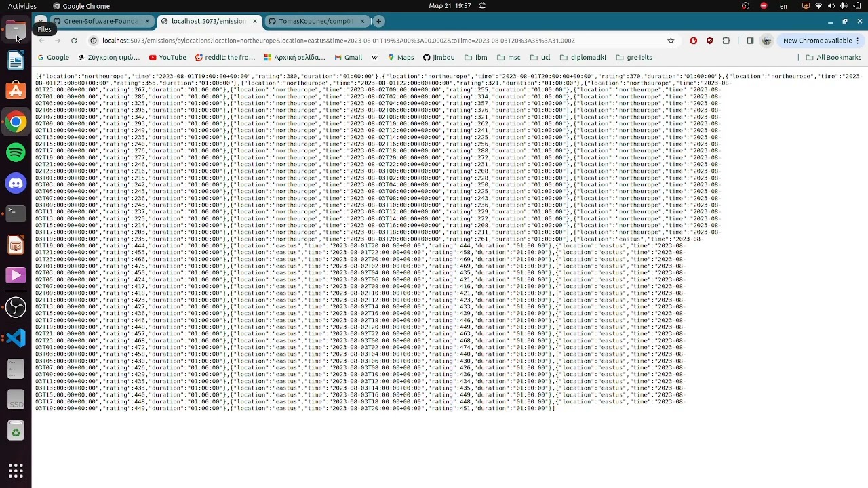
Task: Expand the msc bookmarks folder
Action: click(x=509, y=58)
